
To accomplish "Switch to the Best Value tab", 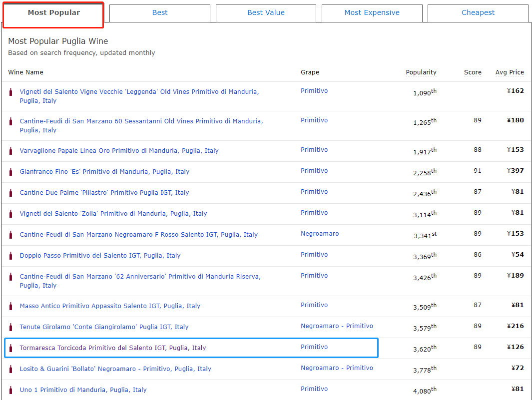I will tap(266, 13).
